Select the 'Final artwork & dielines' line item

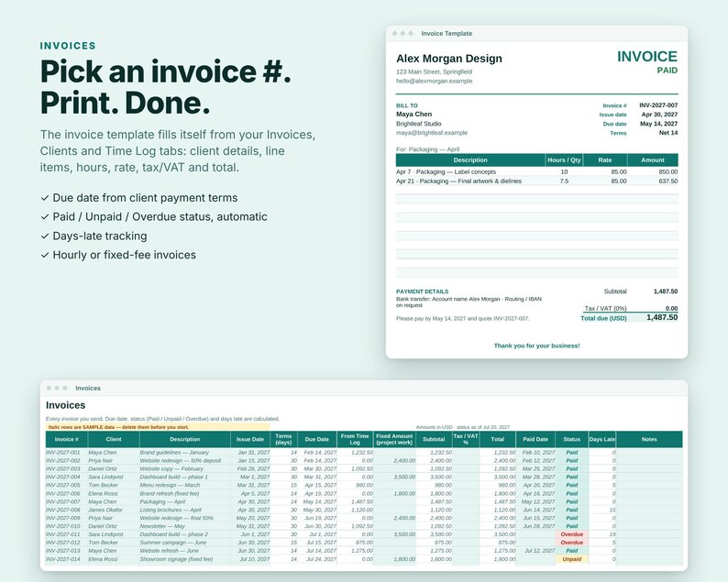tap(458, 181)
